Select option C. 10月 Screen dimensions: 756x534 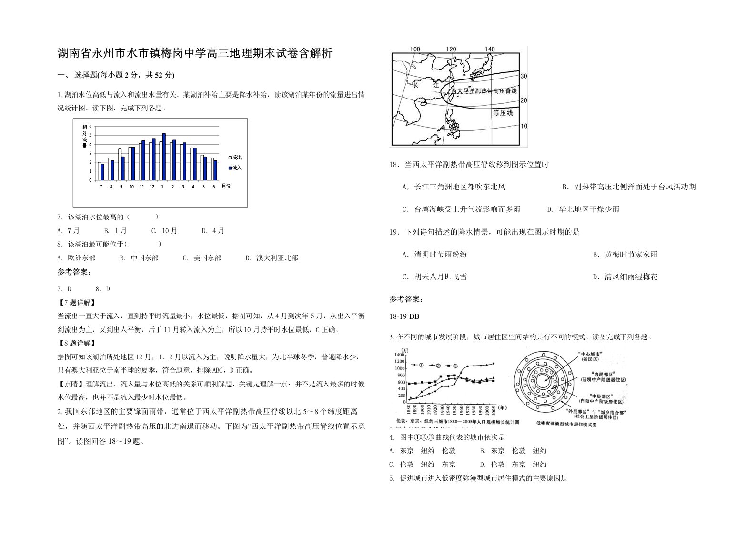coord(164,231)
